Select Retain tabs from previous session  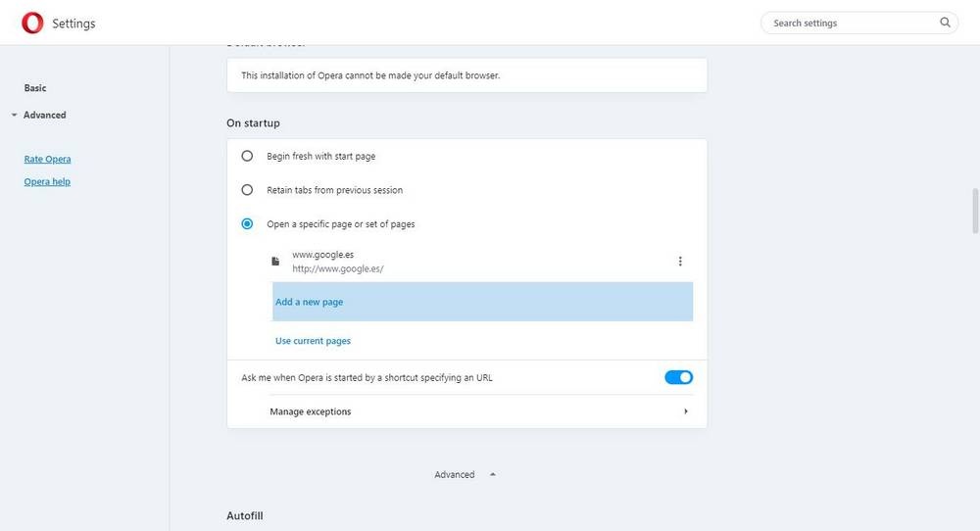click(247, 190)
